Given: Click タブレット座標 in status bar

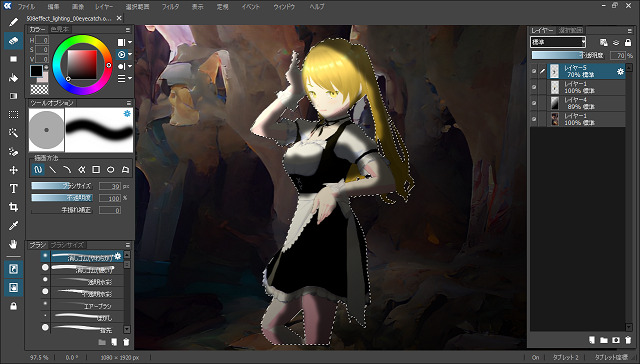Looking at the screenshot, I should [x=611, y=357].
